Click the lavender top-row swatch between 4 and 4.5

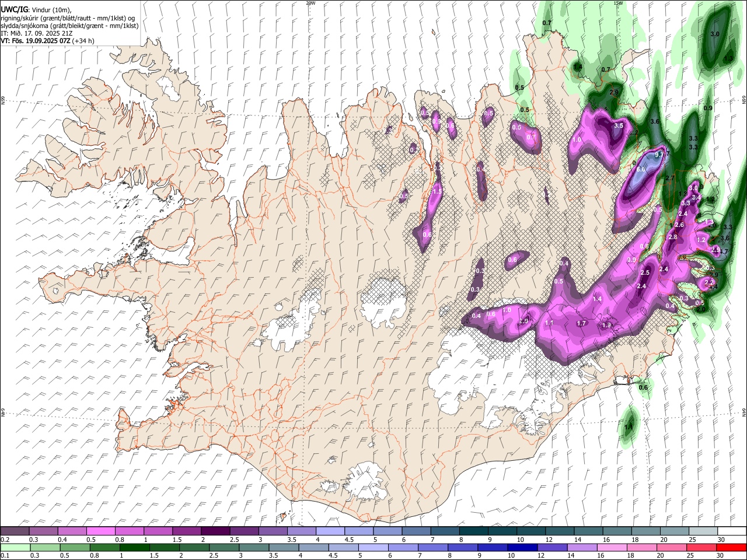pyautogui.click(x=330, y=531)
